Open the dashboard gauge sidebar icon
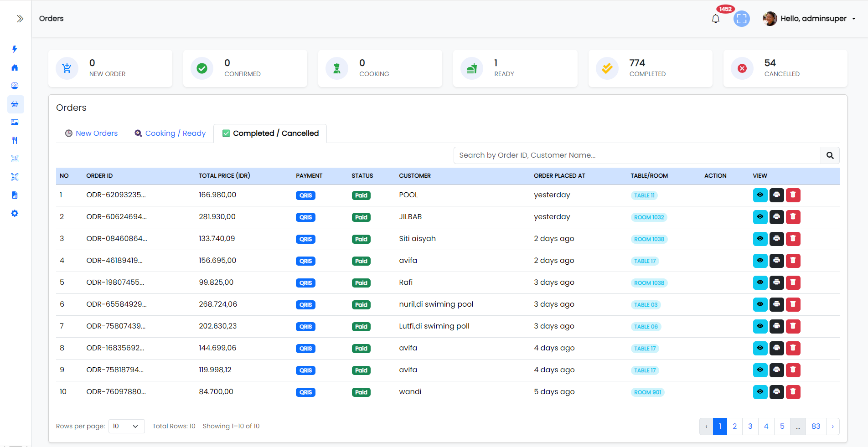The height and width of the screenshot is (447, 868). pos(15,86)
